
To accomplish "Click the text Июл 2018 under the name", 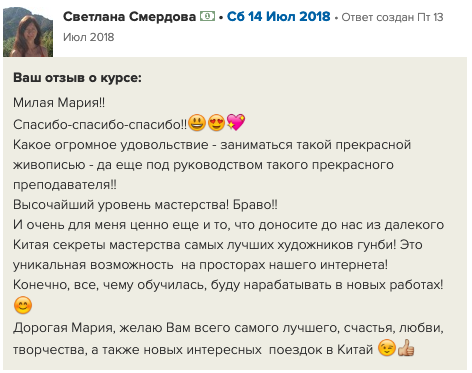I will [89, 37].
